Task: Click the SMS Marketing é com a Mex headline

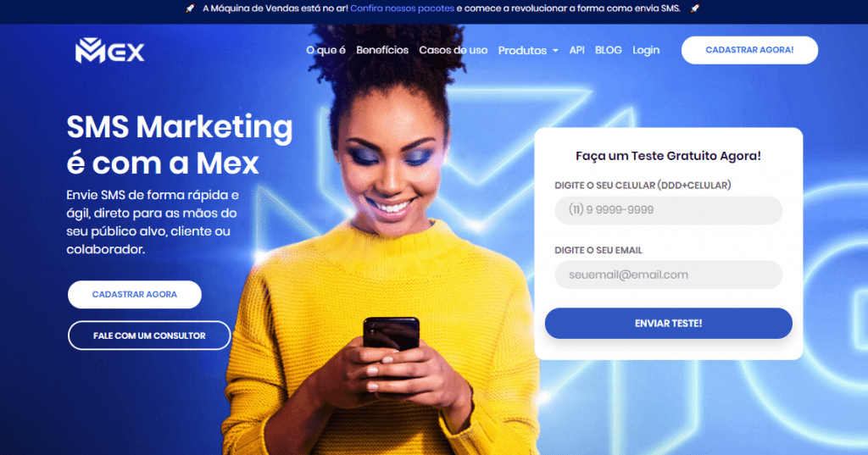Action: click(x=180, y=145)
